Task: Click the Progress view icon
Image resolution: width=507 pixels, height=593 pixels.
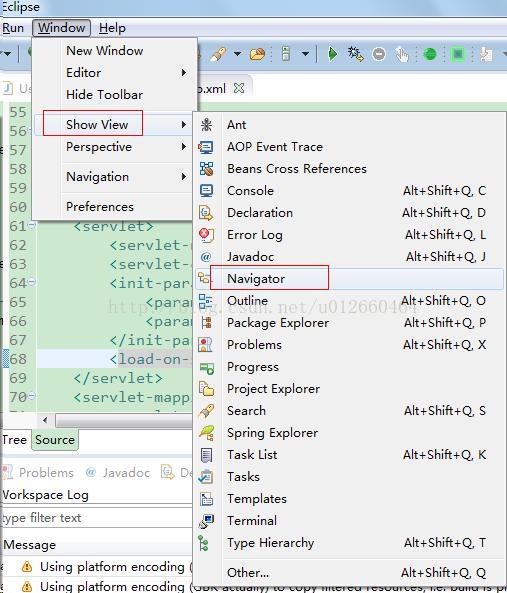Action: tap(207, 368)
